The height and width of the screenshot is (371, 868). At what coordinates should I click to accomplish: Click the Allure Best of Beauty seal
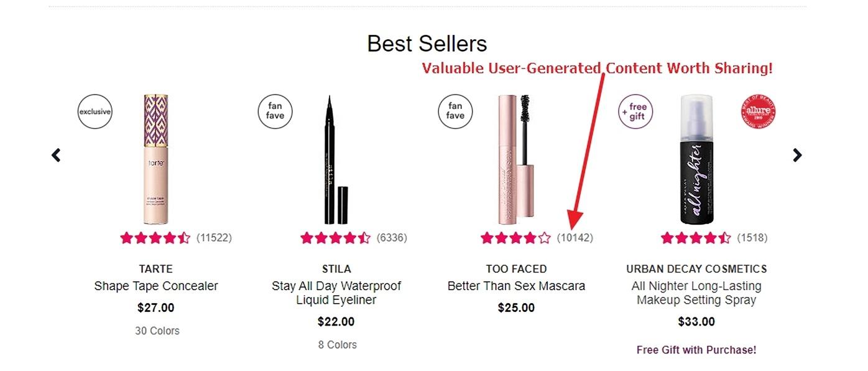[759, 112]
